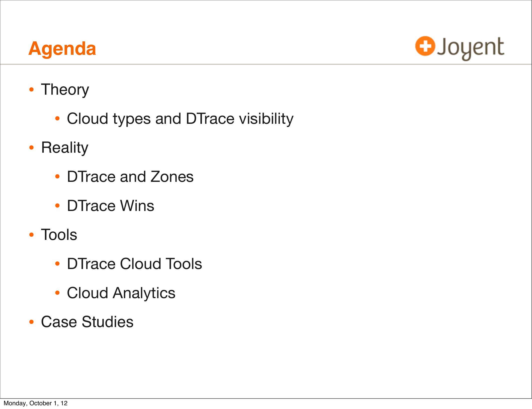532x409 pixels.
Task: Click the orange bullet beside Case Studies
Action: [31, 322]
